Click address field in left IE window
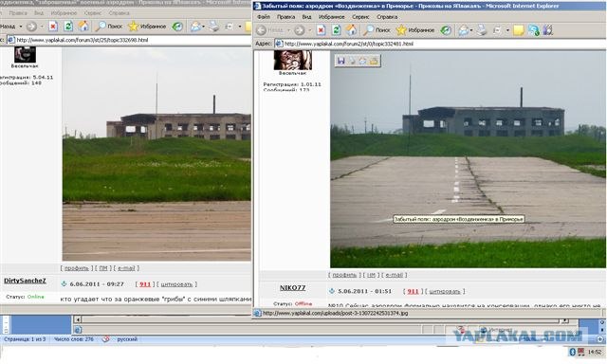 pyautogui.click(x=129, y=40)
